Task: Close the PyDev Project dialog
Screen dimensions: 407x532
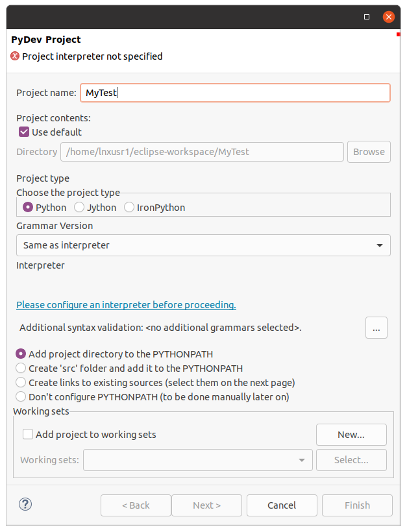Action: (388, 17)
